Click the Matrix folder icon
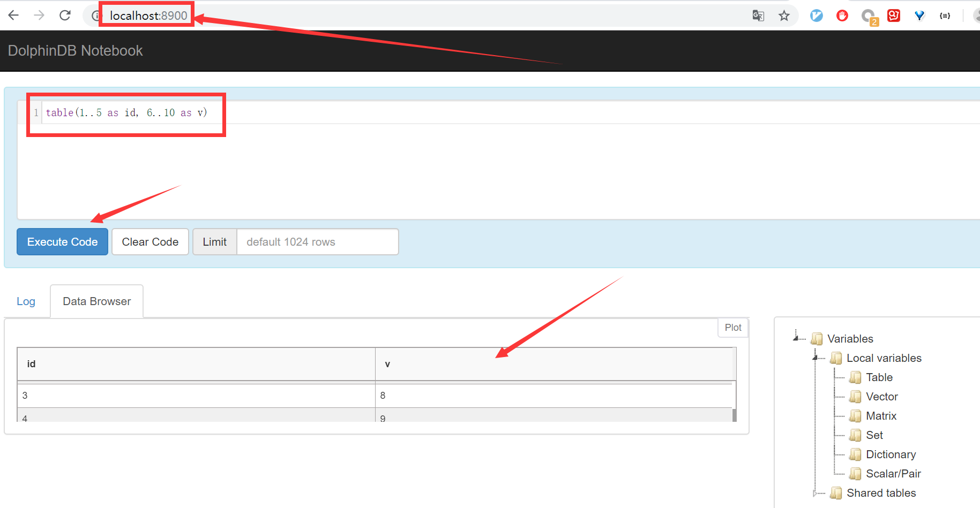Image resolution: width=980 pixels, height=508 pixels. (855, 416)
